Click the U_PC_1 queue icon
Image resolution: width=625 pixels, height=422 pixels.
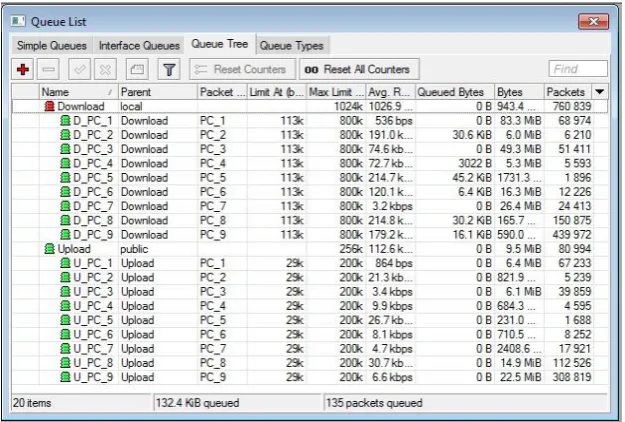pyautogui.click(x=65, y=263)
